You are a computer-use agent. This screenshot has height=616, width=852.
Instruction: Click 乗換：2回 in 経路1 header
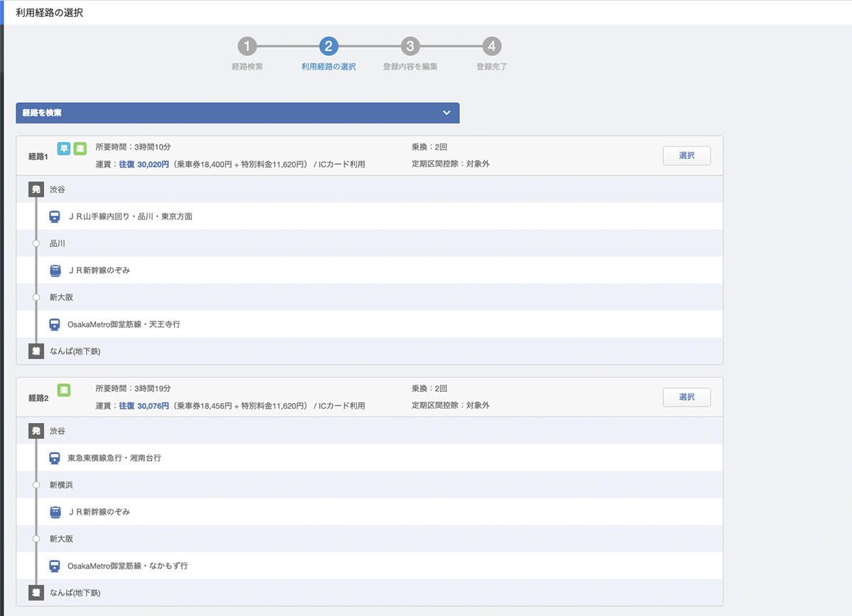tap(430, 147)
